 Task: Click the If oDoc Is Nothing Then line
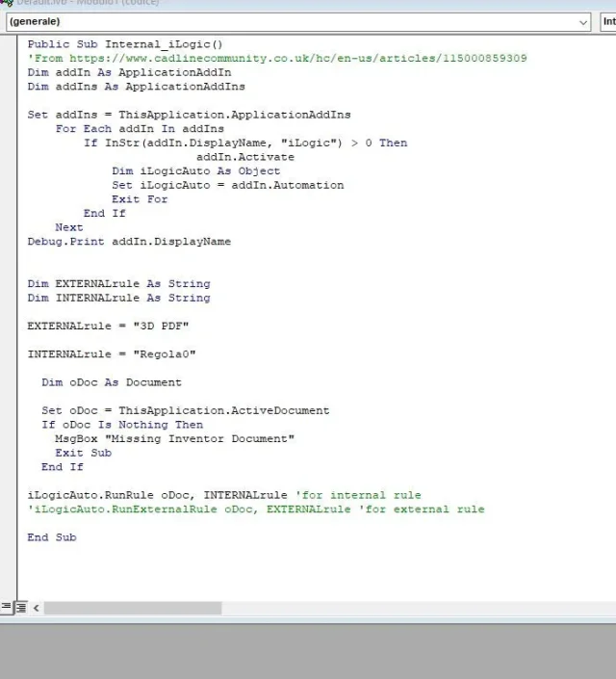[122, 425]
